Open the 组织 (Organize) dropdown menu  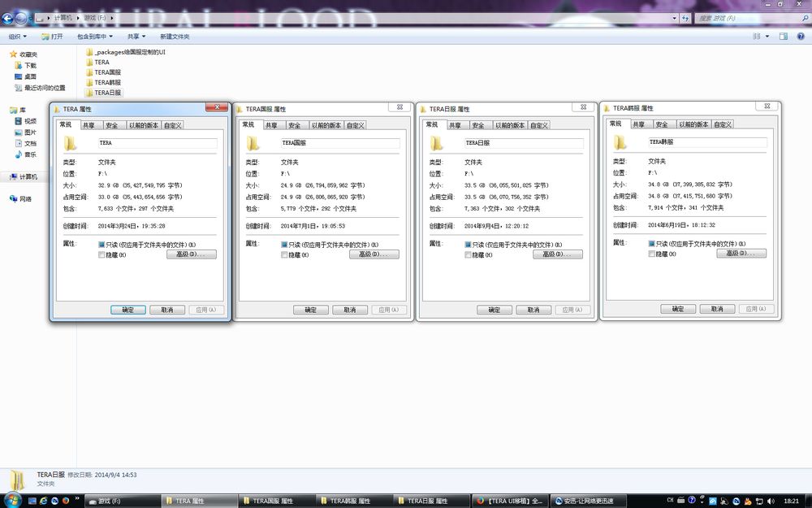tap(18, 37)
